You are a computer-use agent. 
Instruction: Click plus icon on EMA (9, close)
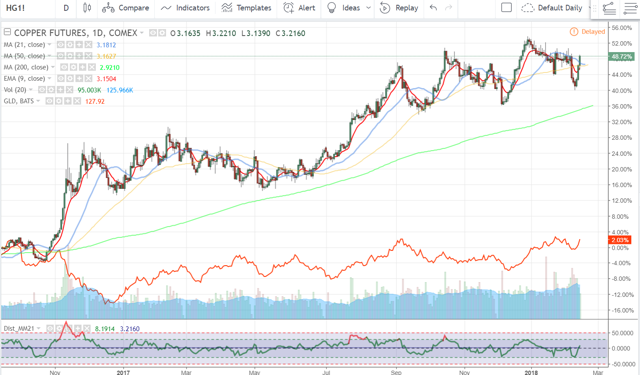click(79, 78)
